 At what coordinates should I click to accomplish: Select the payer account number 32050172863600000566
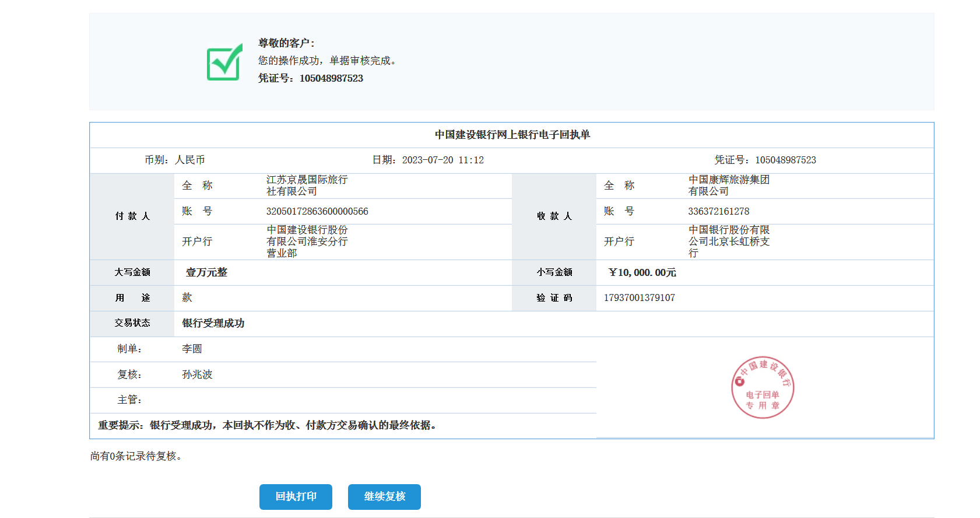coord(317,211)
